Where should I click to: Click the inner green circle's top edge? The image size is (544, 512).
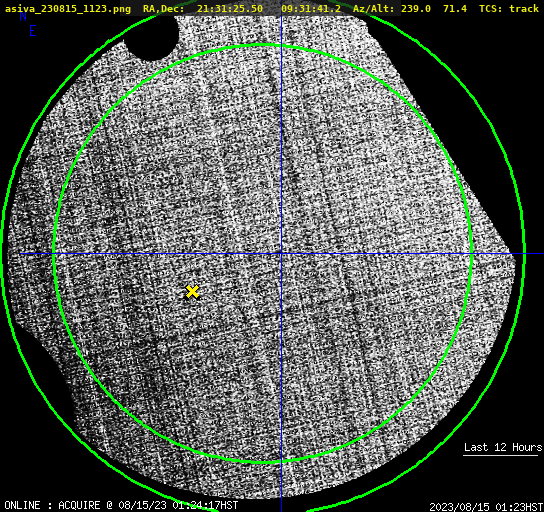pyautogui.click(x=263, y=45)
